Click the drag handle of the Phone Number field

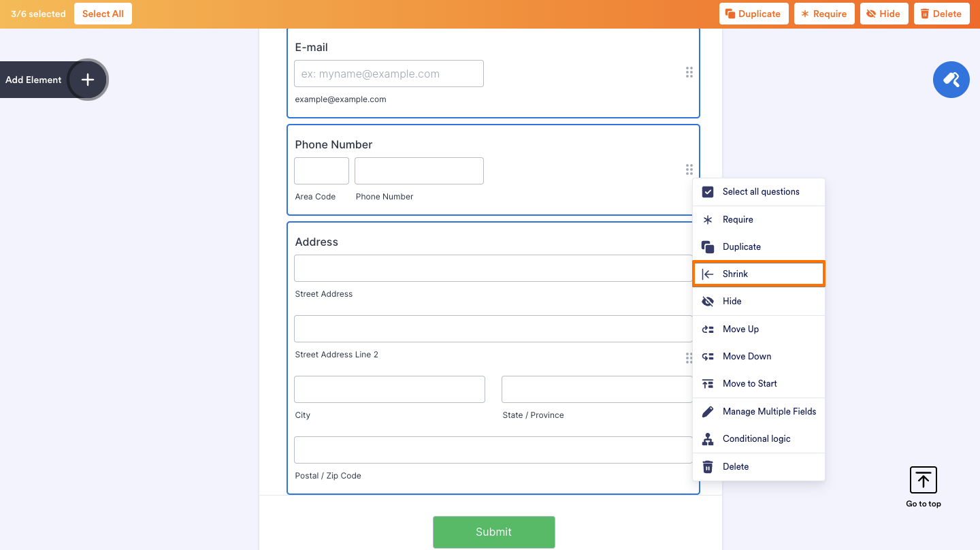689,169
